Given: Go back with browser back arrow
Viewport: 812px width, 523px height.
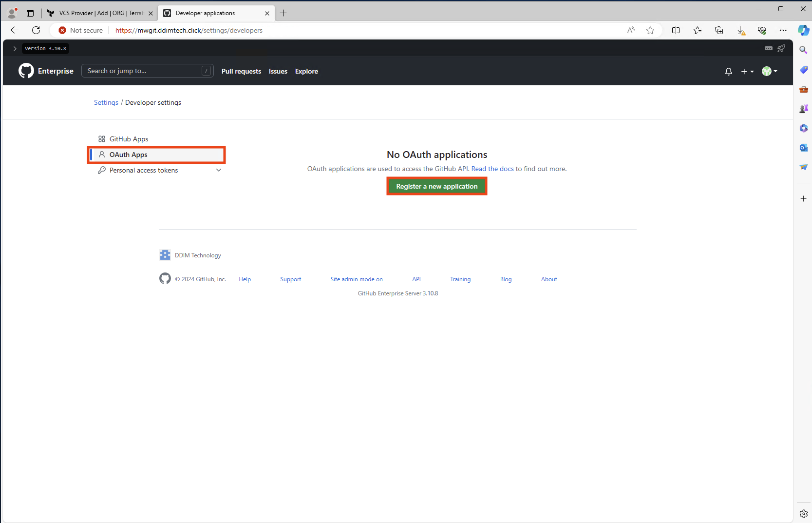Looking at the screenshot, I should coord(15,30).
